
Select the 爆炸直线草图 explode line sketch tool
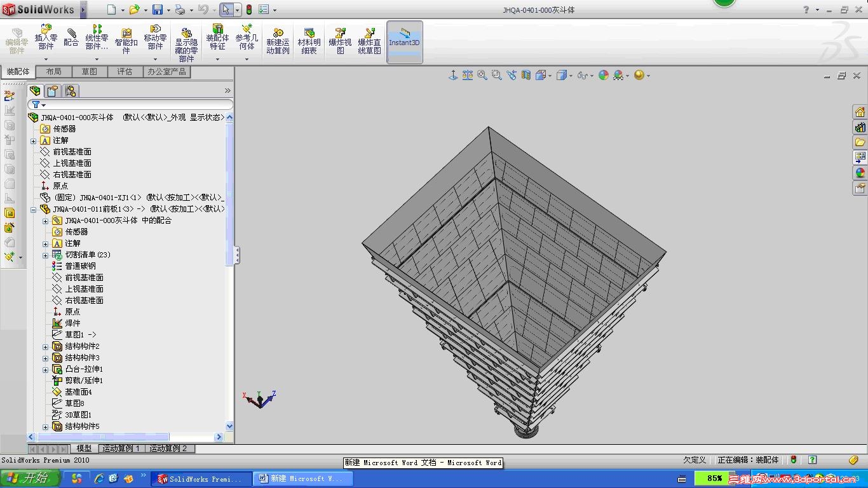(x=369, y=41)
